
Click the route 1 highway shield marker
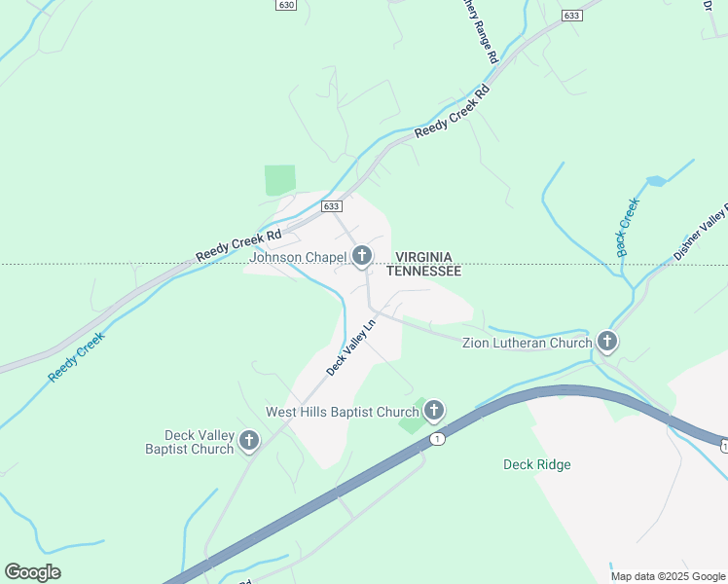point(437,439)
